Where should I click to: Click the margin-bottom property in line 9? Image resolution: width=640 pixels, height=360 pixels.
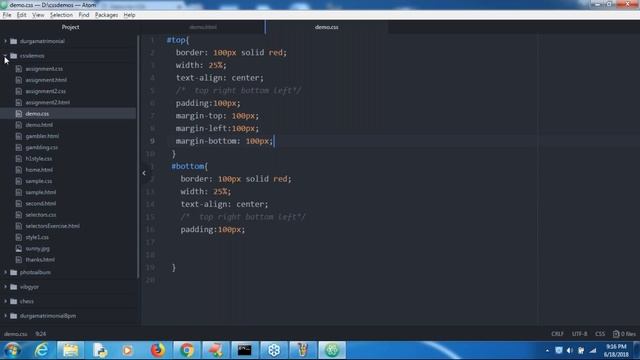click(206, 141)
